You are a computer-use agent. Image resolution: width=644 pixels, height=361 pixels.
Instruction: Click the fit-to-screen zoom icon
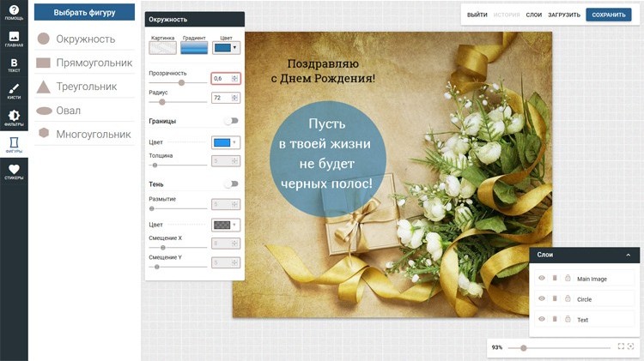coord(621,346)
